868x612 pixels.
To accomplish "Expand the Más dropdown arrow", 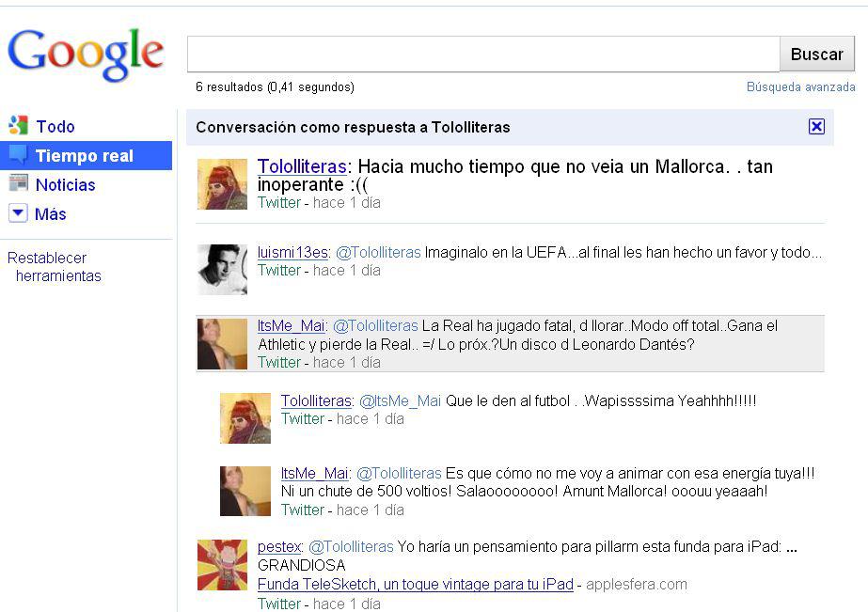I will point(18,212).
